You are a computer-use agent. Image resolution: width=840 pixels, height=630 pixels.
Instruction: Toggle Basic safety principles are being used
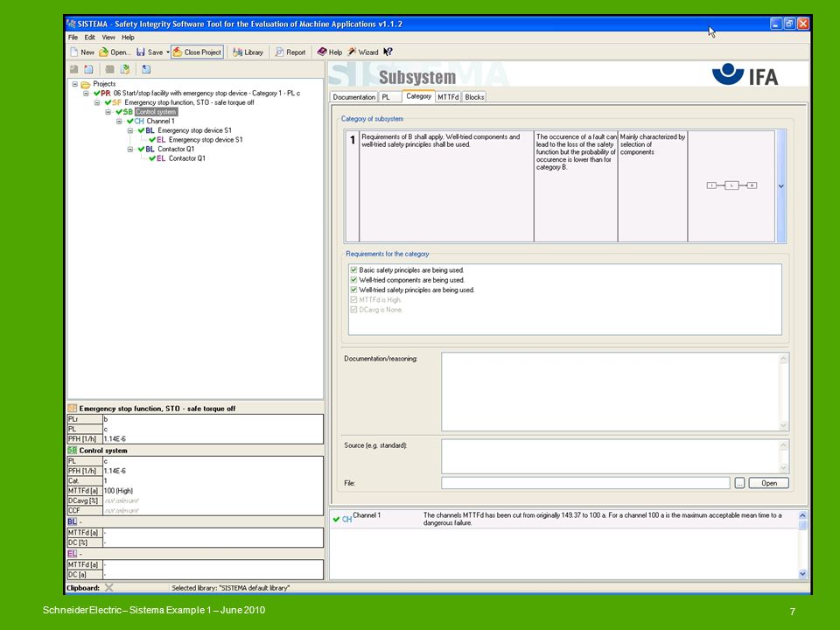(353, 270)
